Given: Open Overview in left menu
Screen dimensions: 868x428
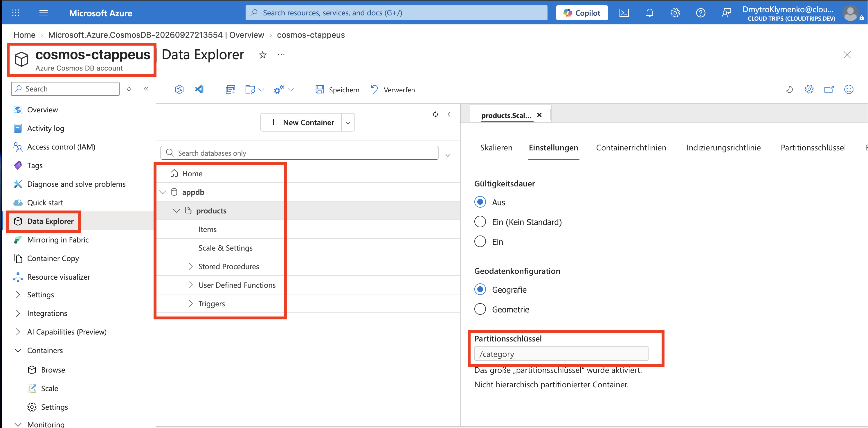Looking at the screenshot, I should (42, 109).
